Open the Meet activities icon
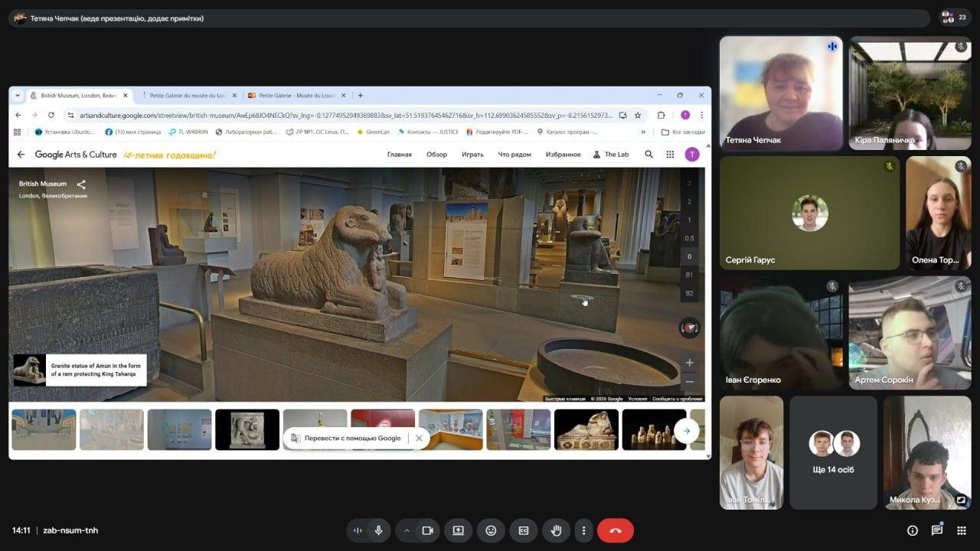Image resolution: width=980 pixels, height=551 pixels. click(962, 530)
